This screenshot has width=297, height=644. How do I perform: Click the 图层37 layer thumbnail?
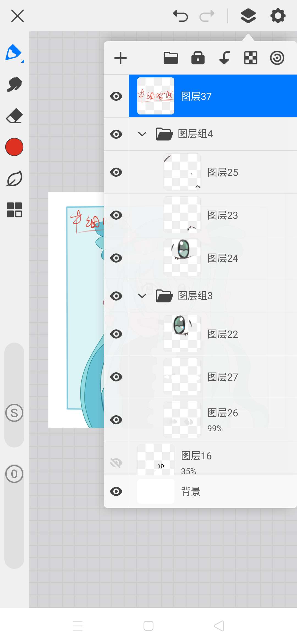(x=156, y=96)
